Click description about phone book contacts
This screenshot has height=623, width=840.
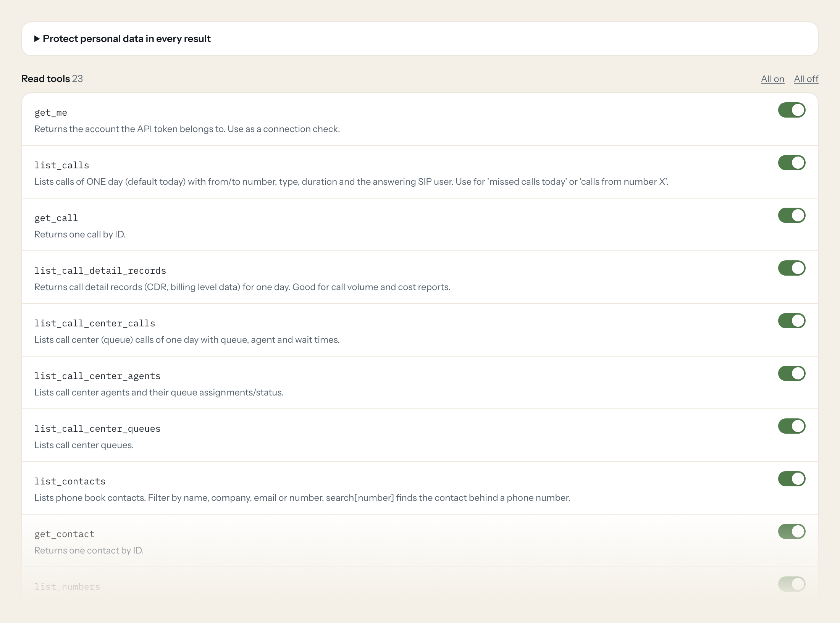tap(302, 498)
